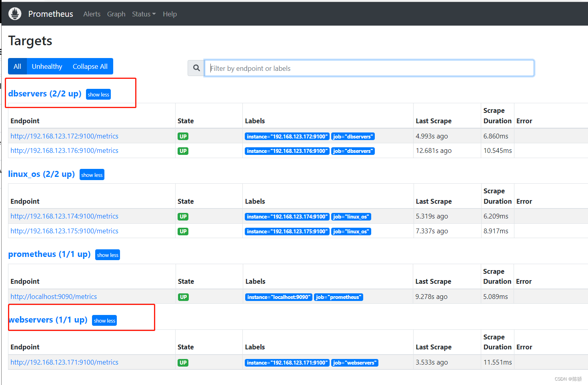Click the Targets page heading
This screenshot has height=385, width=588.
[x=30, y=41]
